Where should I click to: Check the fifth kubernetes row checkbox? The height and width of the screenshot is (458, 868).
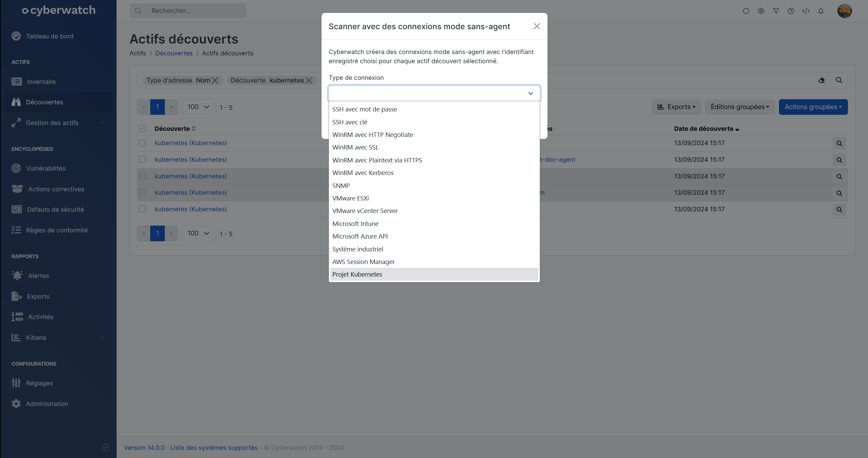pos(142,209)
